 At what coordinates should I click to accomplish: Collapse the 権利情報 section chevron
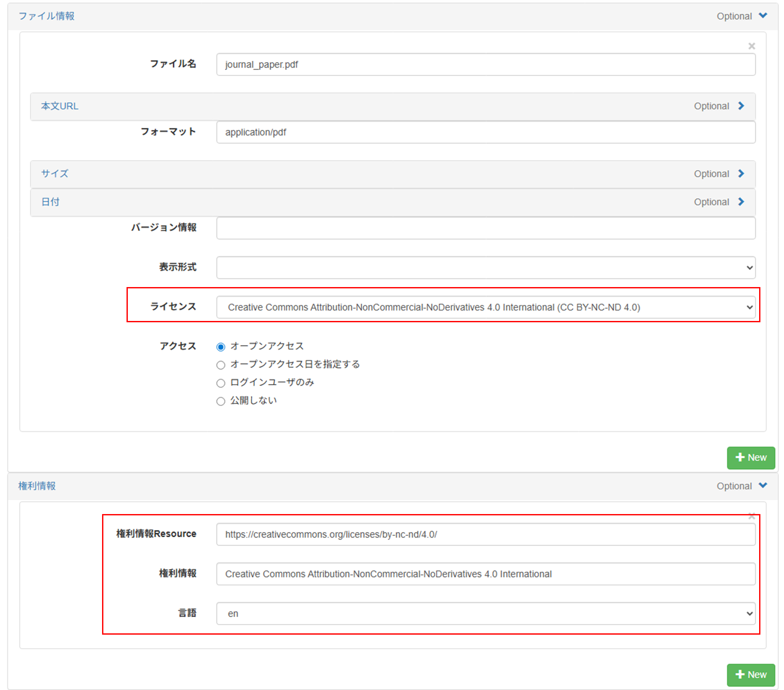tap(763, 485)
